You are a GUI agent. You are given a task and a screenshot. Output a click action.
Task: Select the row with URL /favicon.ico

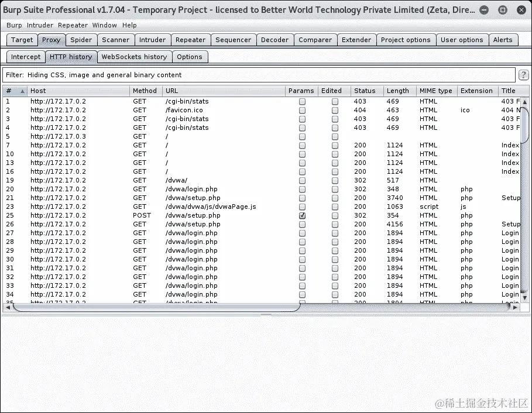[261, 110]
